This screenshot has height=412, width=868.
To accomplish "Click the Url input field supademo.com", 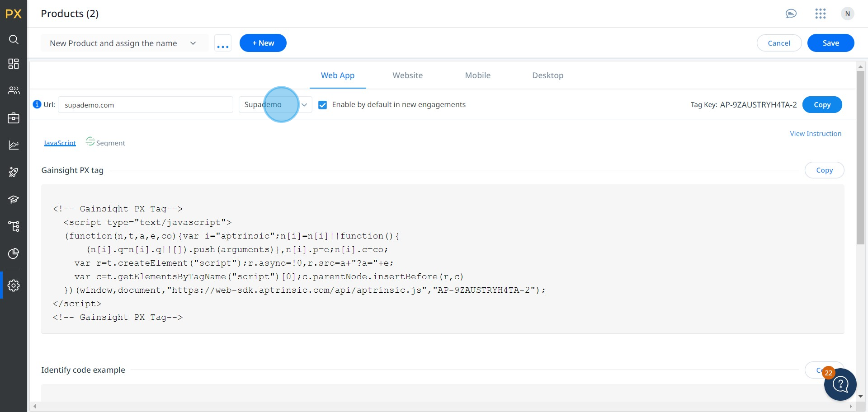I will tap(146, 105).
